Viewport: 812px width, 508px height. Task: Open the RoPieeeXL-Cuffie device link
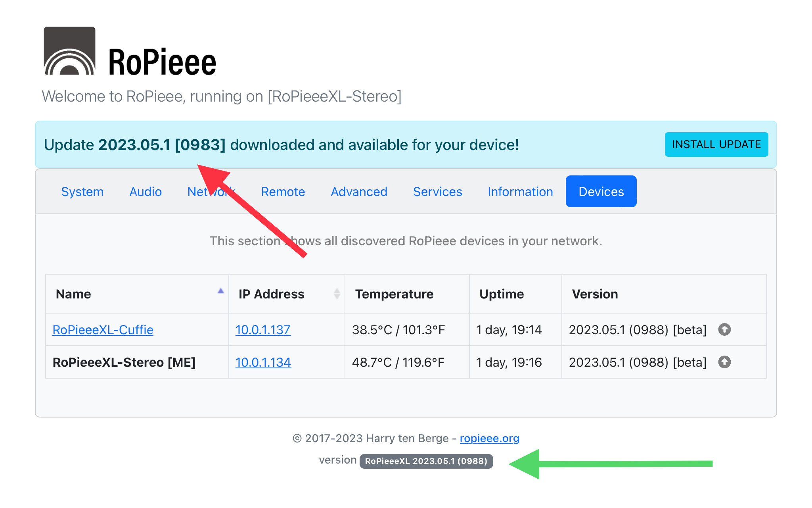(103, 330)
